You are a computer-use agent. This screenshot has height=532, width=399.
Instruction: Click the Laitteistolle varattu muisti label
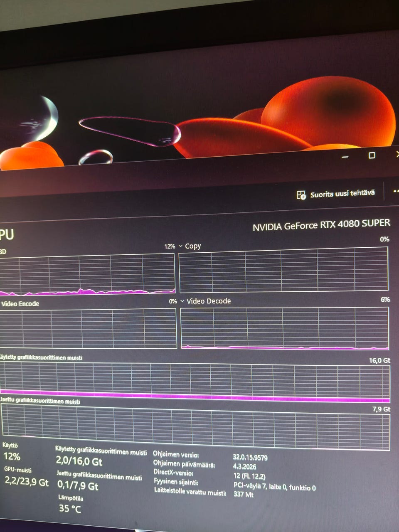(x=190, y=492)
